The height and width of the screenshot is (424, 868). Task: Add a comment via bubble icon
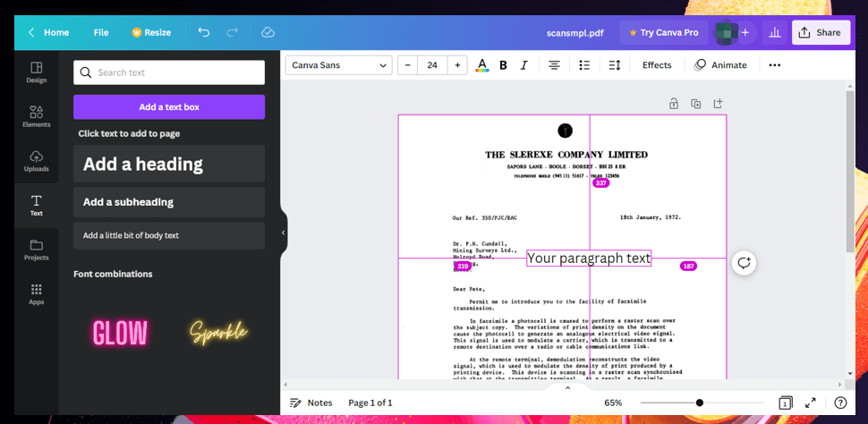point(744,262)
